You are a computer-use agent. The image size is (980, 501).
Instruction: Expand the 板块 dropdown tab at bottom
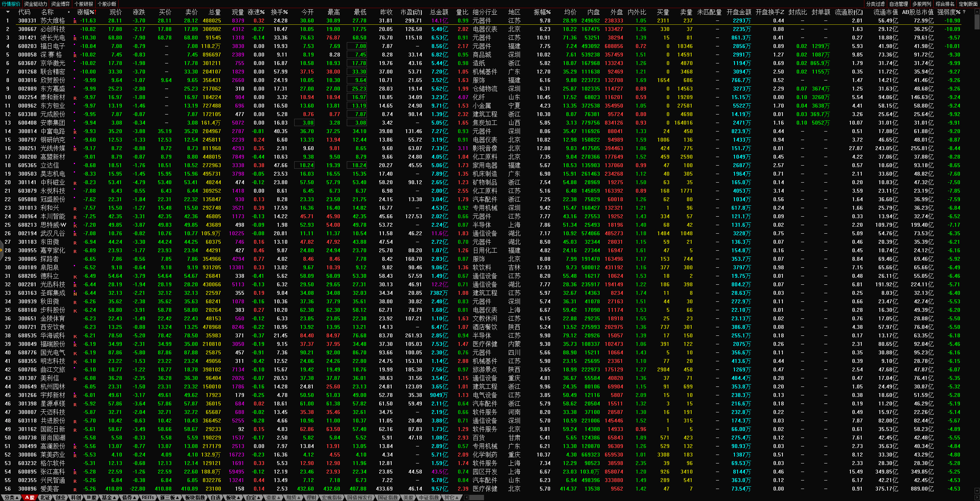point(232,498)
